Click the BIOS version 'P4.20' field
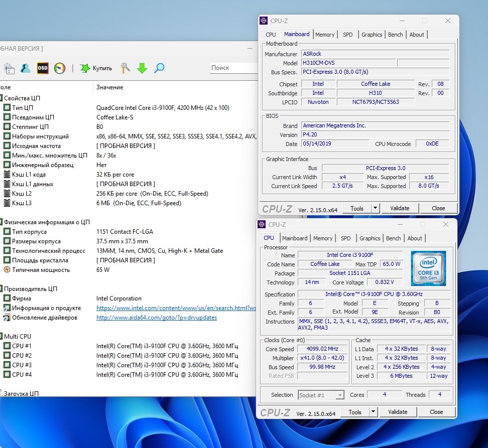Viewport: 488px width, 448px height. [375, 134]
